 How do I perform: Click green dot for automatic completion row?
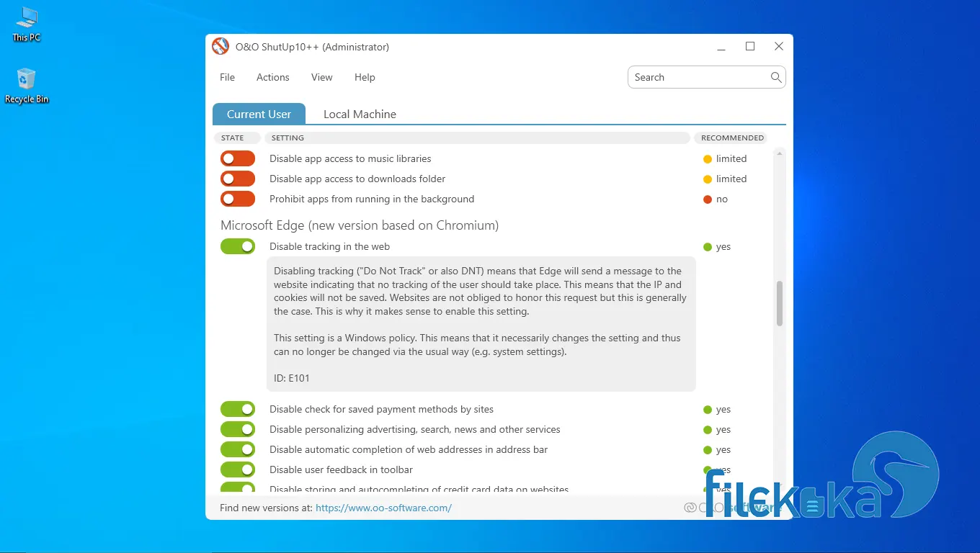coord(708,450)
